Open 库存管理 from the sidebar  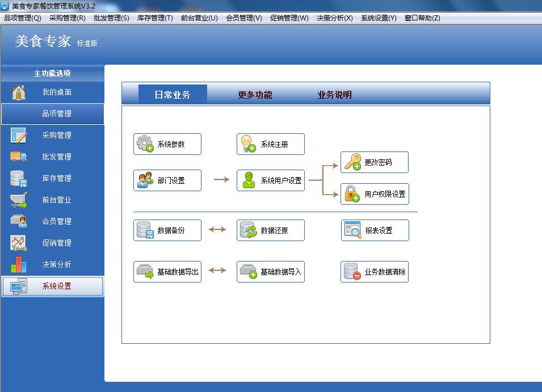click(x=52, y=178)
